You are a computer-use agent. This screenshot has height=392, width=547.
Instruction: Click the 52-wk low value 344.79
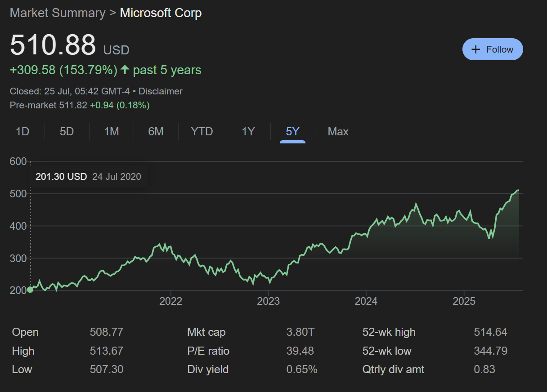[x=491, y=351]
